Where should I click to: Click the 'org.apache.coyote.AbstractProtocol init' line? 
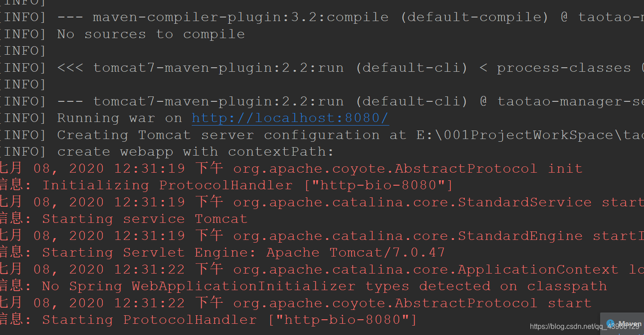pyautogui.click(x=291, y=169)
